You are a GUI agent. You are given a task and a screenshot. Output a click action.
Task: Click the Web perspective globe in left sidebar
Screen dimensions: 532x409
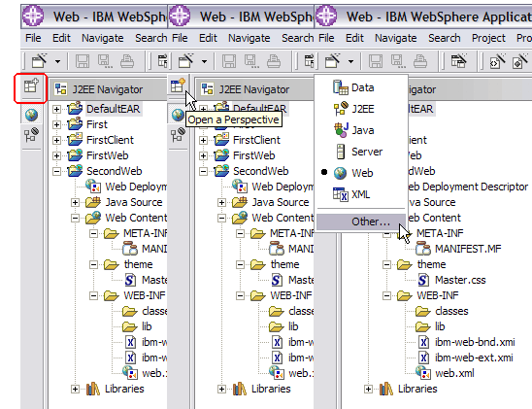(x=31, y=115)
